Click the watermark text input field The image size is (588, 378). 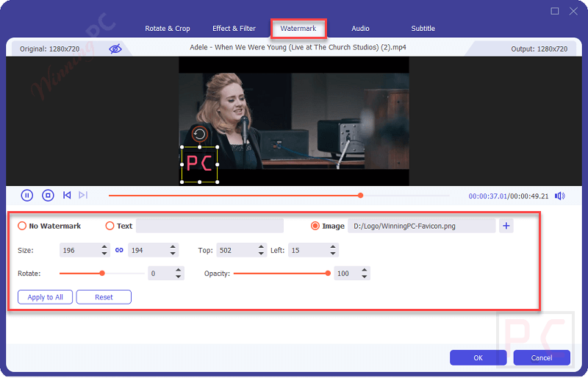click(209, 226)
